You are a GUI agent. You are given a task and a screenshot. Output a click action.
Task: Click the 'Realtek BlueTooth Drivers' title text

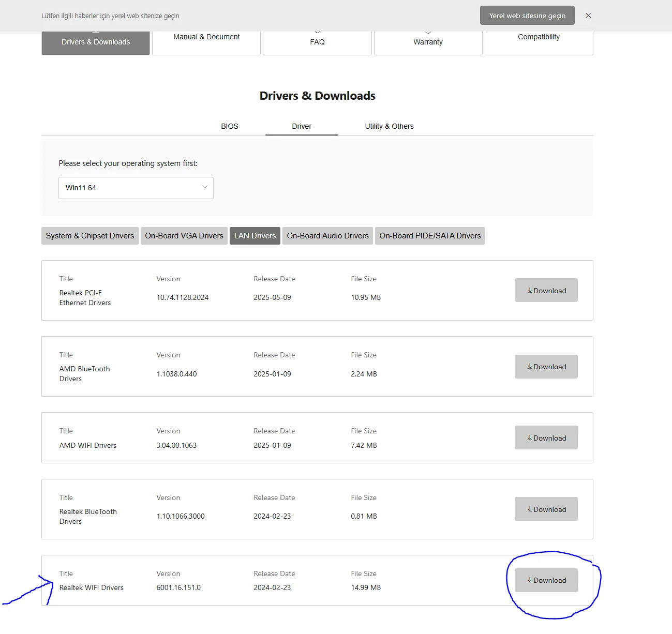88,517
